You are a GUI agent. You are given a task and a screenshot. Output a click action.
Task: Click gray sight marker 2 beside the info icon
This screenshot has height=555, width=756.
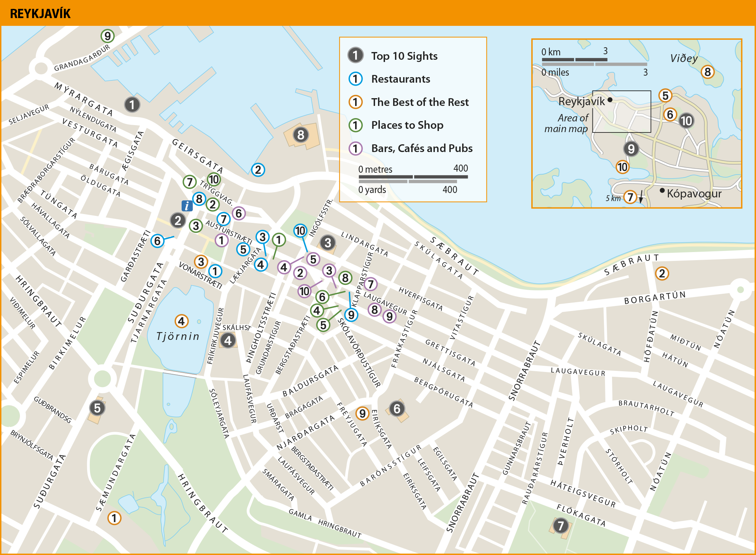(178, 220)
